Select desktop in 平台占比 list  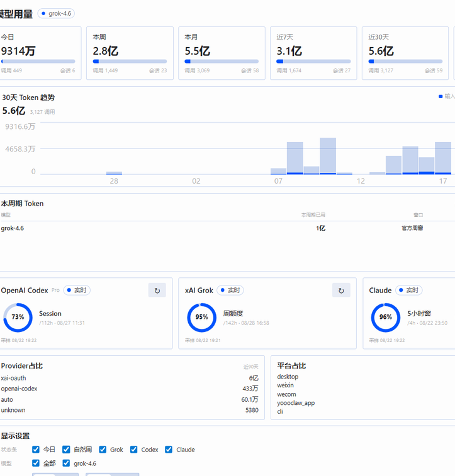(x=288, y=377)
